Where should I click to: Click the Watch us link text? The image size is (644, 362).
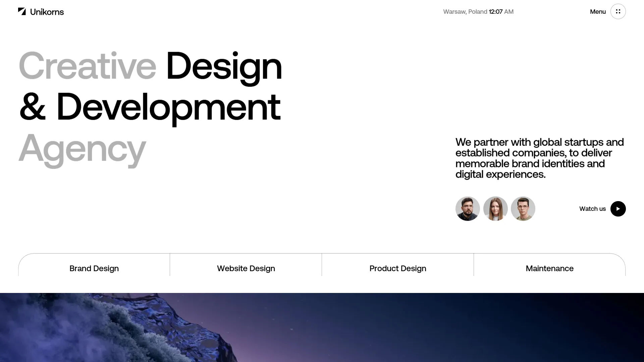[x=592, y=209]
